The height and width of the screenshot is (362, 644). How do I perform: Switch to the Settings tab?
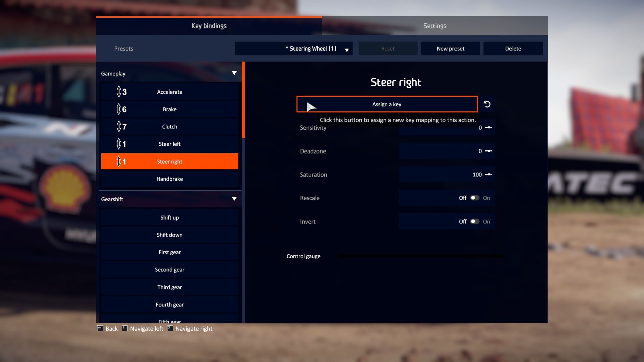(x=435, y=25)
